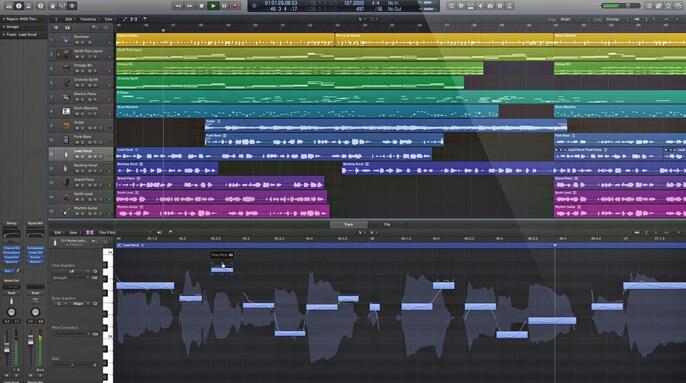
Task: Toggle the Inspector button in the toolbar
Action: click(18, 6)
